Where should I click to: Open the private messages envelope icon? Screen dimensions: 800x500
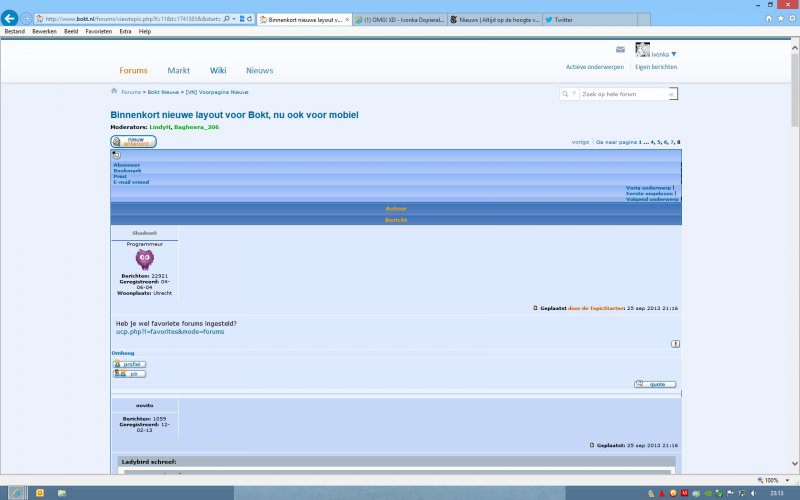click(620, 49)
